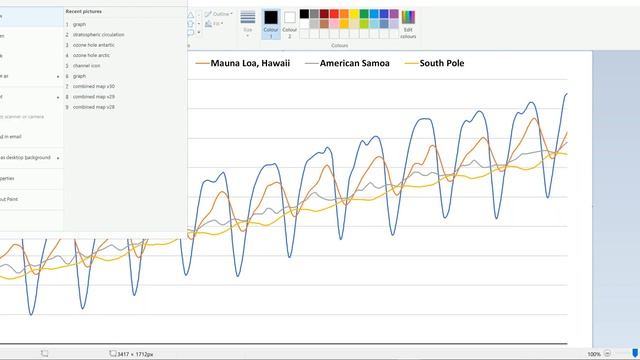This screenshot has width=640, height=360.
Task: Click the zoom slider thumb
Action: [635, 353]
